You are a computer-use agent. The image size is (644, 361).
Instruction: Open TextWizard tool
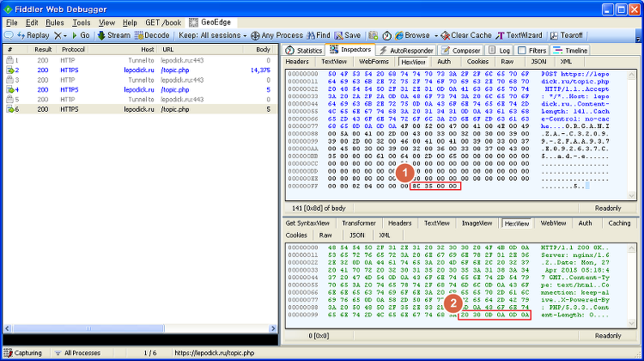(519, 35)
